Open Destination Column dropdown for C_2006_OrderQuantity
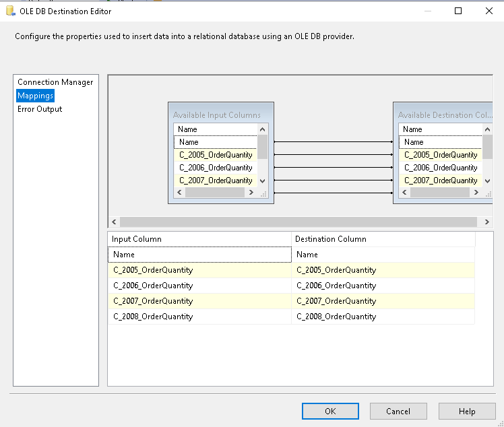This screenshot has width=504, height=427. pyautogui.click(x=383, y=286)
